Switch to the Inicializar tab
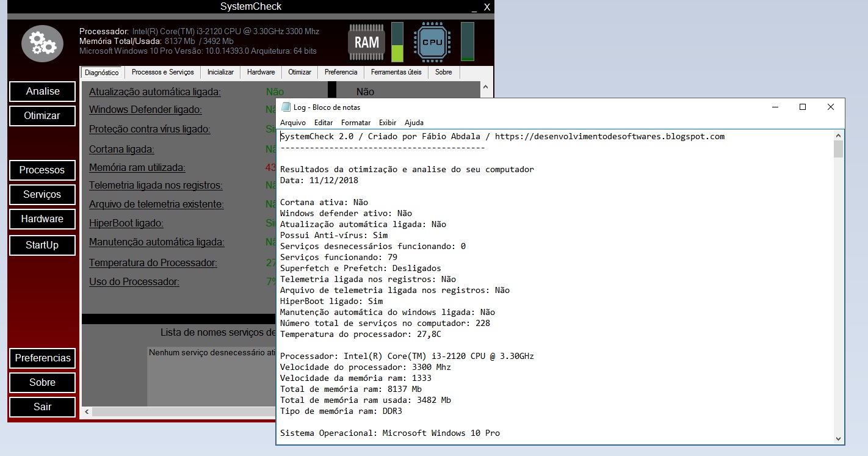 (x=220, y=72)
